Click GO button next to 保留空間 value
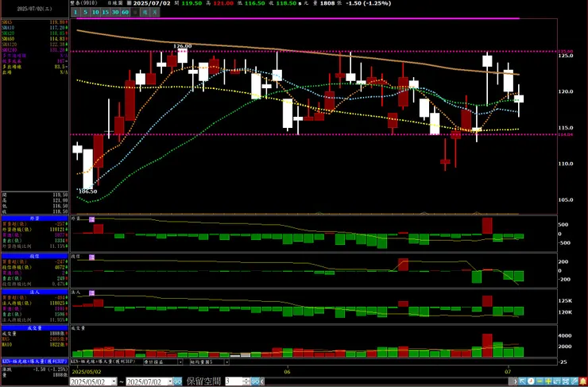The image size is (588, 387). pyautogui.click(x=255, y=381)
